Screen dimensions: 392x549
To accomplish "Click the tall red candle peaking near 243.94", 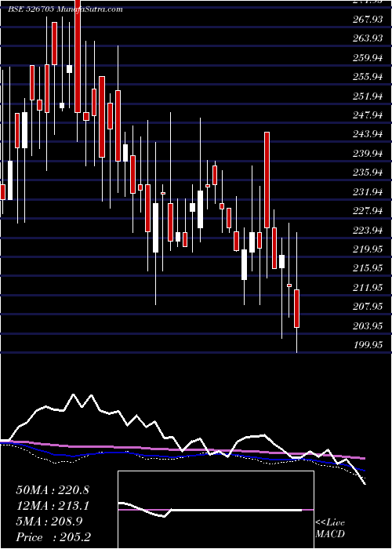I will coord(267,180).
